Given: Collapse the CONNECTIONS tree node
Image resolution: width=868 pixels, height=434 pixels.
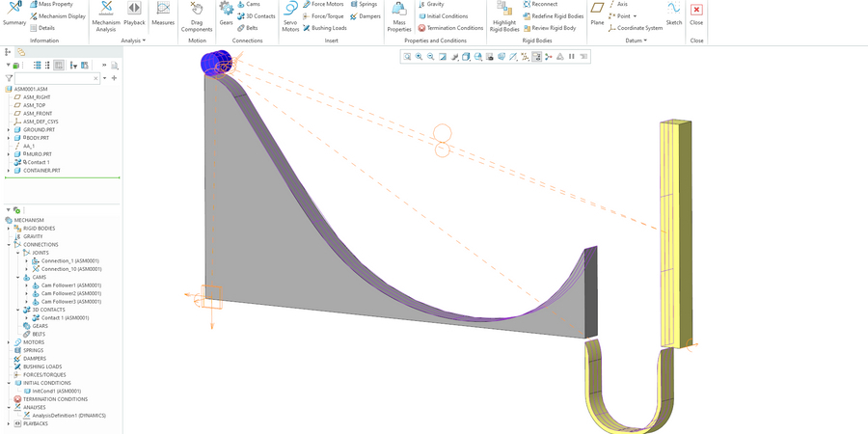Looking at the screenshot, I should [x=9, y=245].
